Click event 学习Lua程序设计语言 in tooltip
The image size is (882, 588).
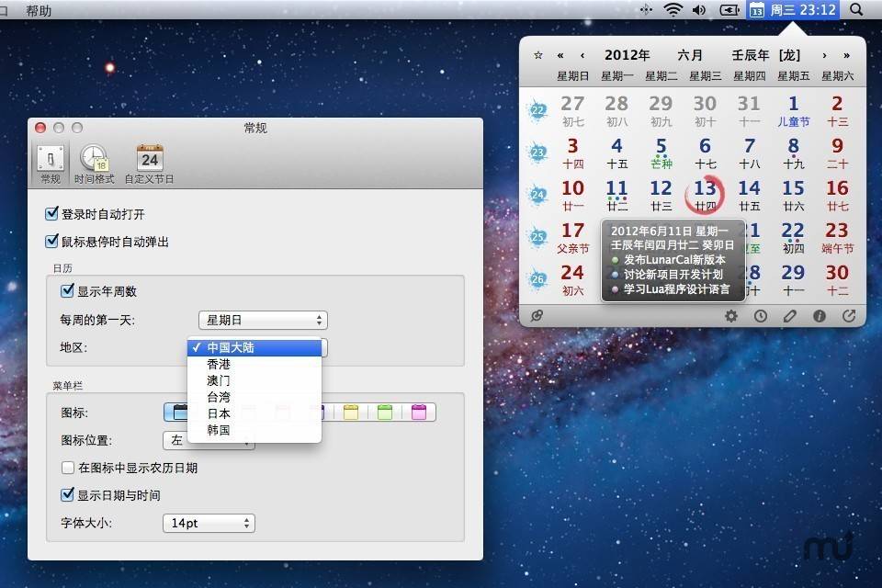click(x=677, y=289)
